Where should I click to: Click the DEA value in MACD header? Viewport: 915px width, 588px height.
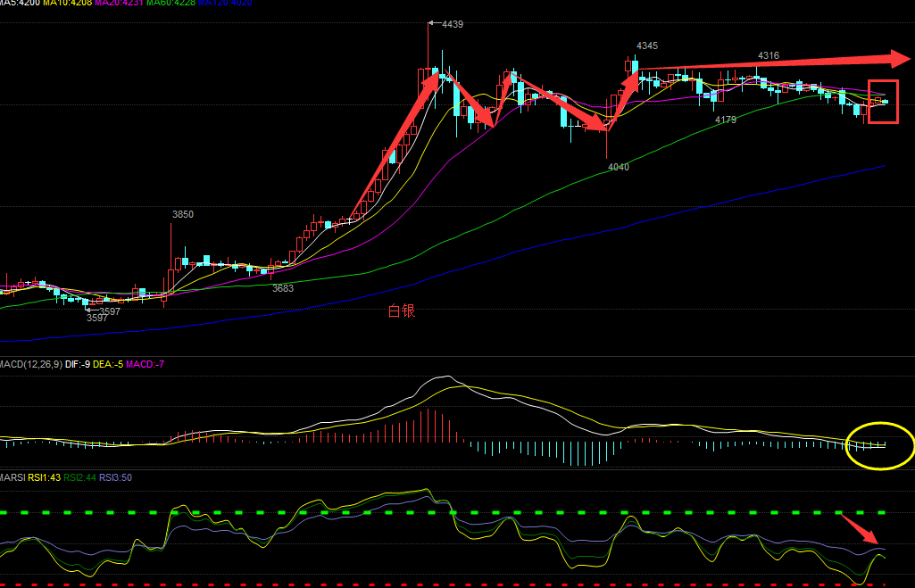pyautogui.click(x=107, y=364)
